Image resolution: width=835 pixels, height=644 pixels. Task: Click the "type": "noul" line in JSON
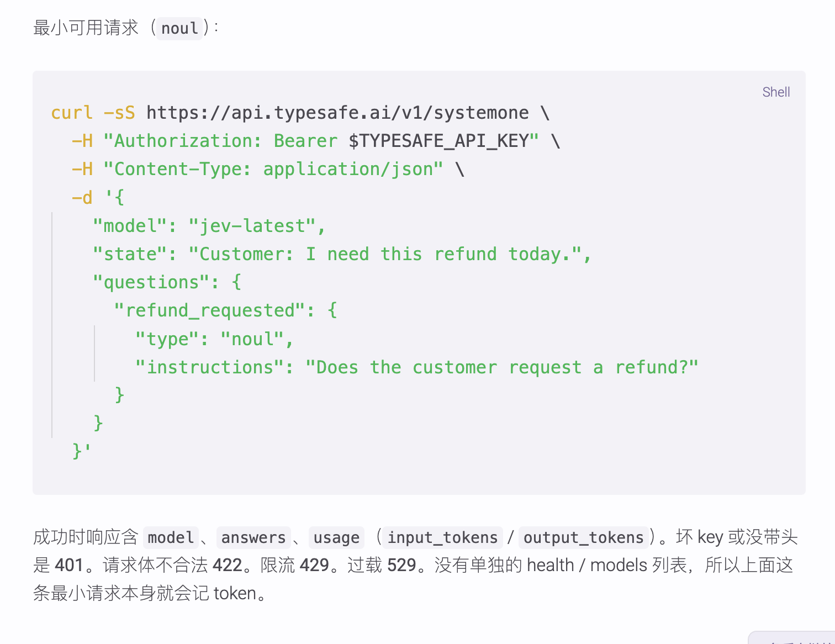coord(214,339)
